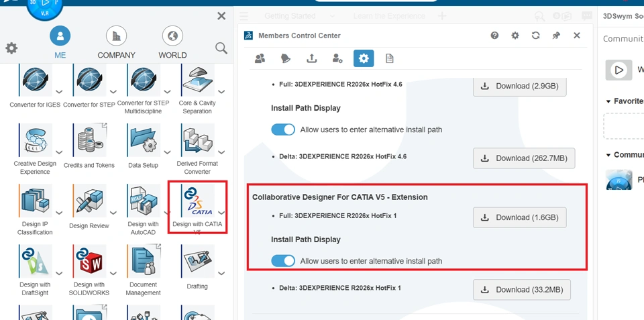Screen dimensions: 644x320
Task: Expand Converter for IGES dropdown chevron
Action: pos(59,92)
